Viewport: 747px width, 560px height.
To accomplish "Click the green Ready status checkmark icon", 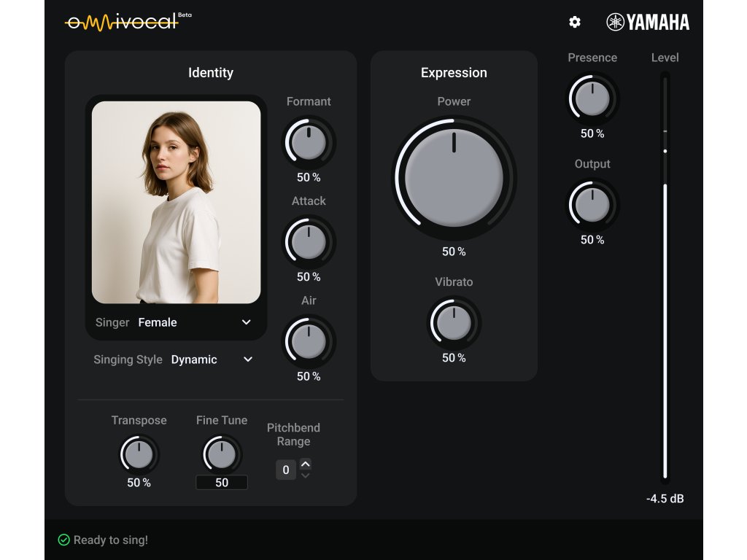I will point(64,540).
